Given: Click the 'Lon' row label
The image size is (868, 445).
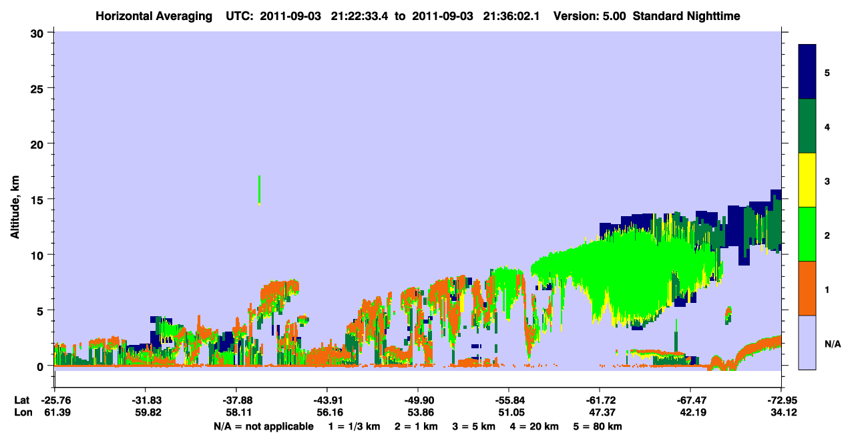Looking at the screenshot, I should click(22, 412).
